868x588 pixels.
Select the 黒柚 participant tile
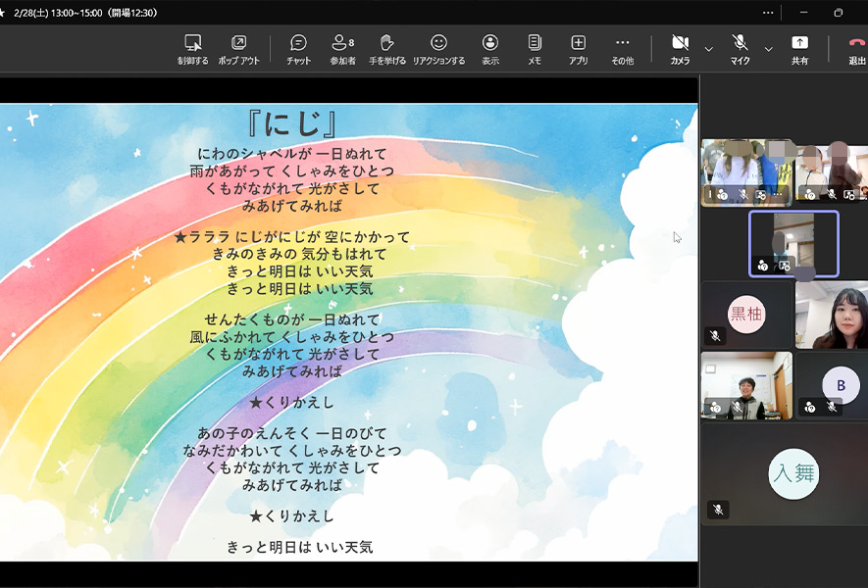click(x=746, y=315)
